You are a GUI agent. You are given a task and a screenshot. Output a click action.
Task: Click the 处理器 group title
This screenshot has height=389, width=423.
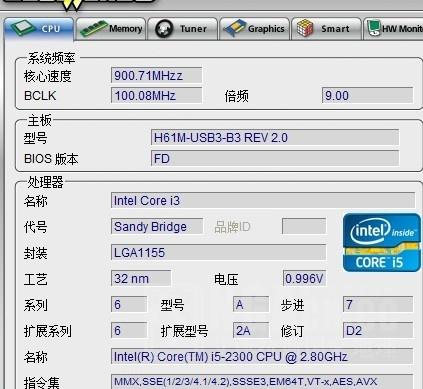click(45, 182)
